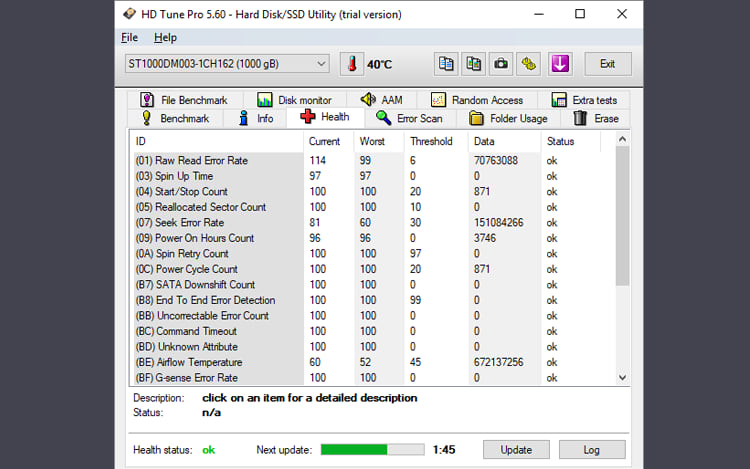Click the Next update progress bar
Viewport: 750px width, 469px height.
click(372, 449)
